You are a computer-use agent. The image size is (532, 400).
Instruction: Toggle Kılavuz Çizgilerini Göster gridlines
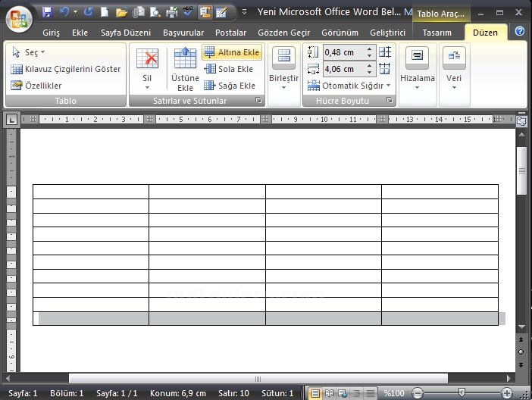pos(65,69)
